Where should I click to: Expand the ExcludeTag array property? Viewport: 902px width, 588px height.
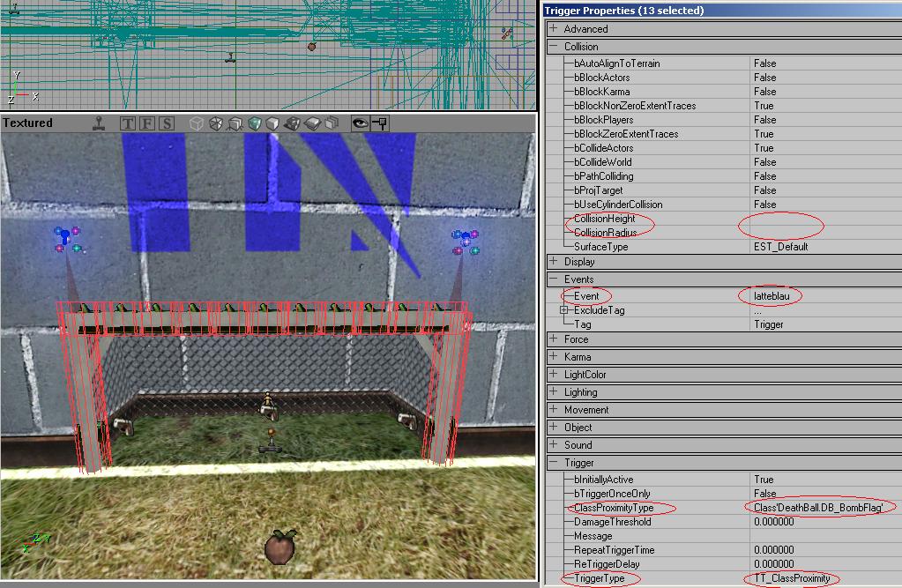(564, 310)
